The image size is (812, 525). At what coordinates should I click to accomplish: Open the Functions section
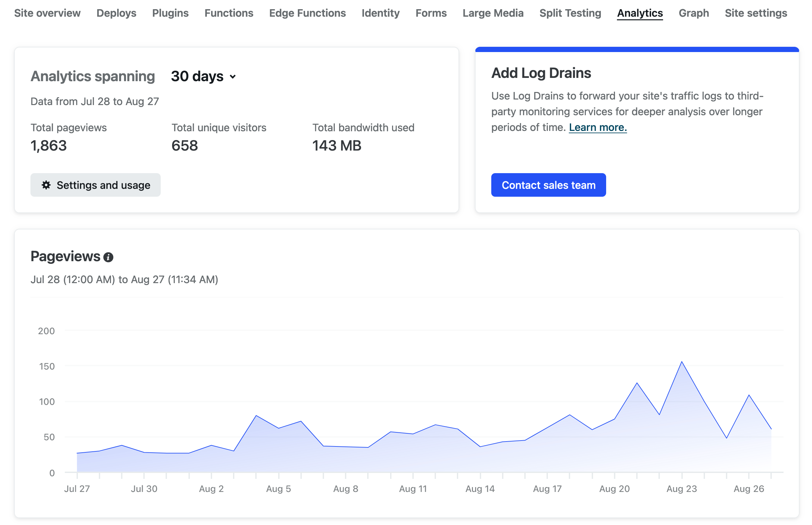coord(229,13)
